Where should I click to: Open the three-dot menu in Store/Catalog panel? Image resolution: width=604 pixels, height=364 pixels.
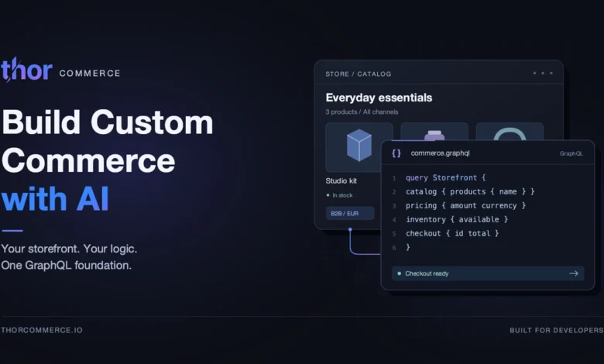(543, 73)
